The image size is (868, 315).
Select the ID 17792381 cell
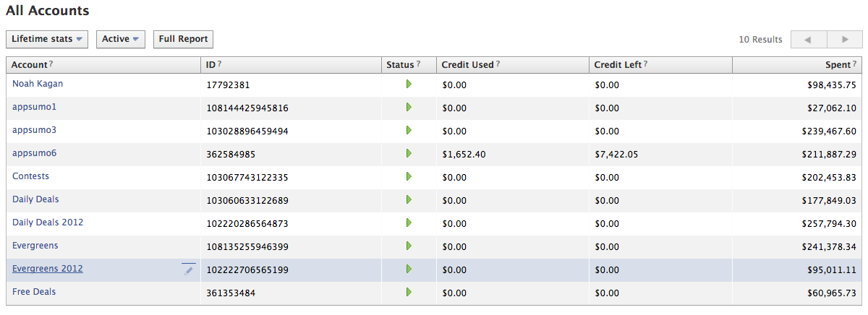click(228, 85)
